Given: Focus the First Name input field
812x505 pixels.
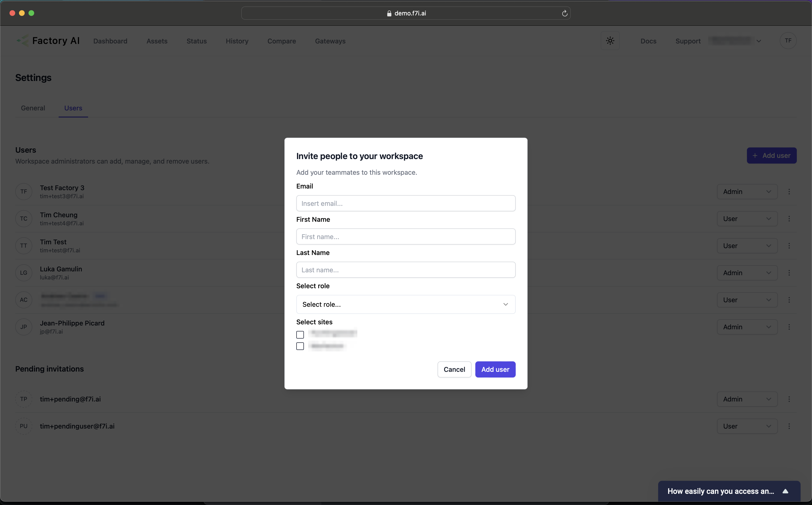Looking at the screenshot, I should (406, 236).
